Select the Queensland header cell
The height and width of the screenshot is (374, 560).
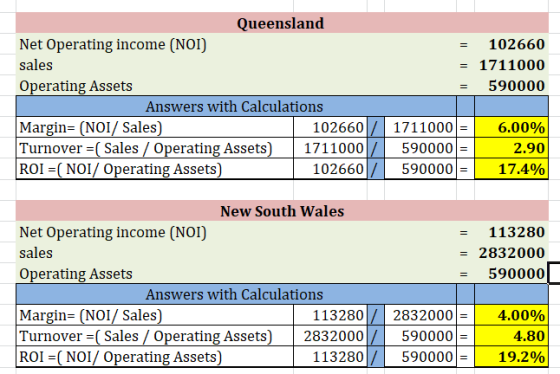[282, 23]
